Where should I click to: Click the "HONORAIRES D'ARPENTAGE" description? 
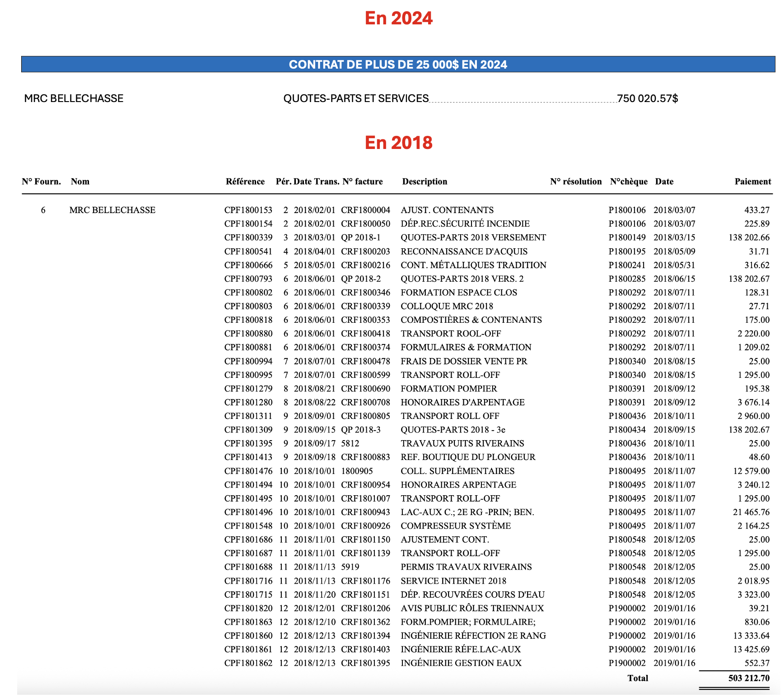[x=462, y=402]
